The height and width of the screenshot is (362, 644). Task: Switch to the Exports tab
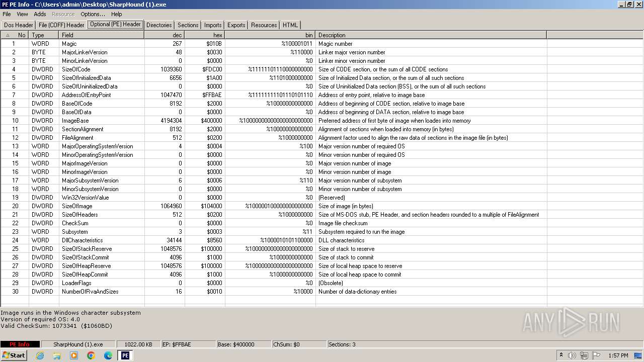pos(236,25)
